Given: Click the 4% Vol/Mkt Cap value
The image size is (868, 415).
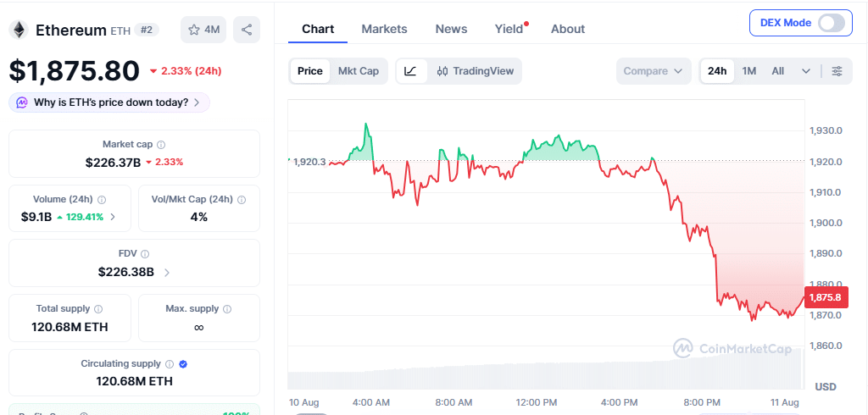Looking at the screenshot, I should pyautogui.click(x=198, y=217).
